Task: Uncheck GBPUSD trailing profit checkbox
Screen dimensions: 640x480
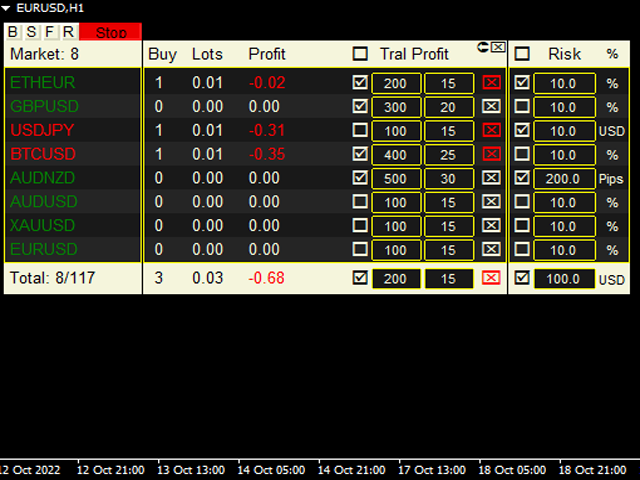Action: [360, 107]
